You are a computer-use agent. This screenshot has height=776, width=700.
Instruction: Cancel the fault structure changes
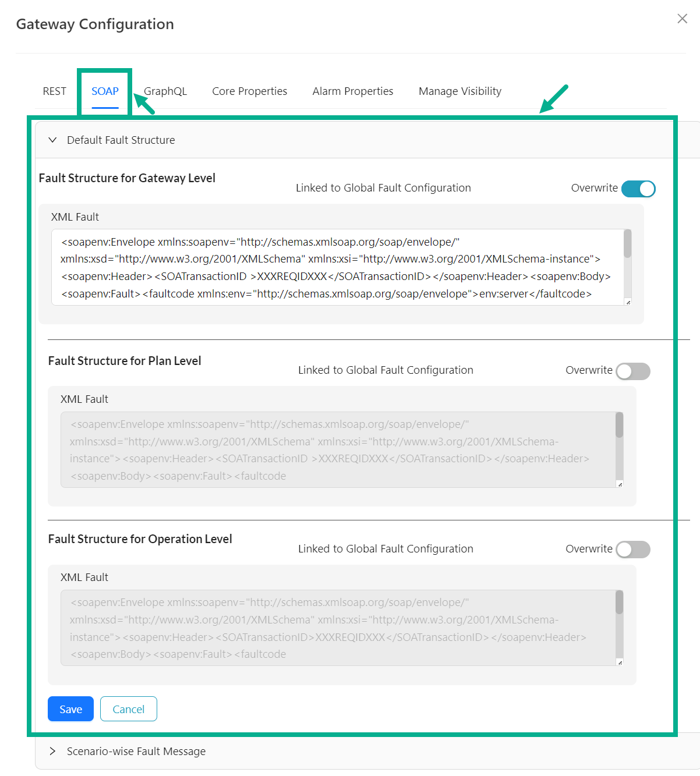(128, 709)
